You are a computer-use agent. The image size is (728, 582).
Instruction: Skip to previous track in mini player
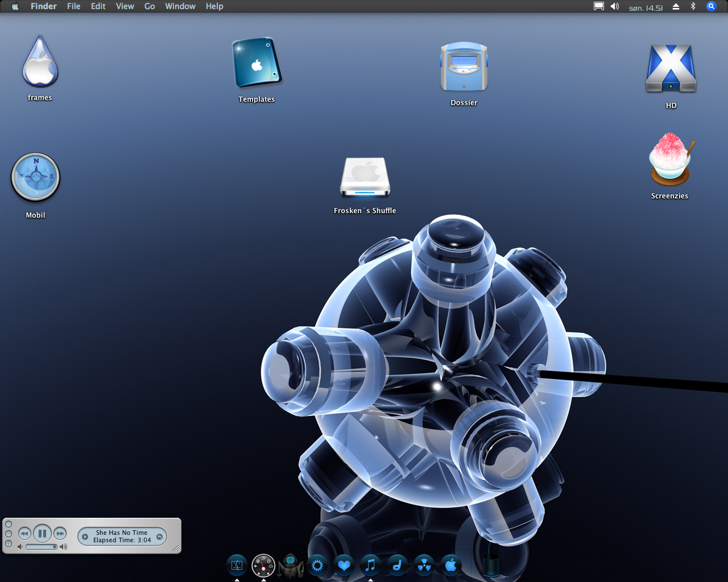click(24, 533)
